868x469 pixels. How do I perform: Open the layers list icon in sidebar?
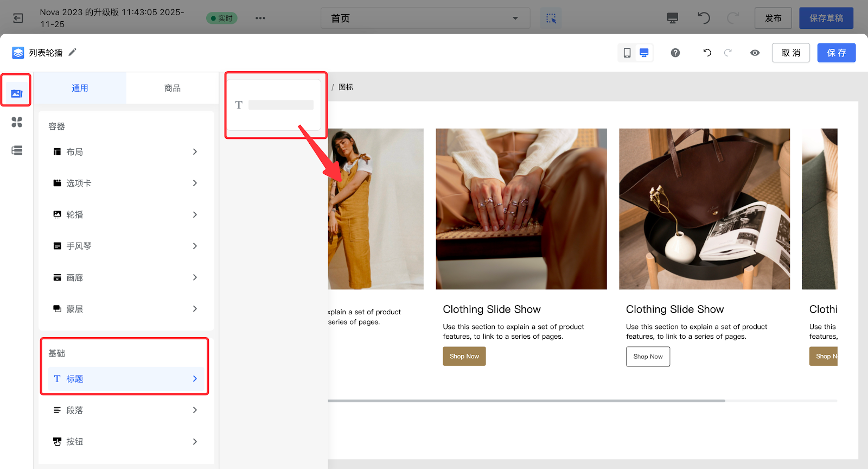(17, 150)
